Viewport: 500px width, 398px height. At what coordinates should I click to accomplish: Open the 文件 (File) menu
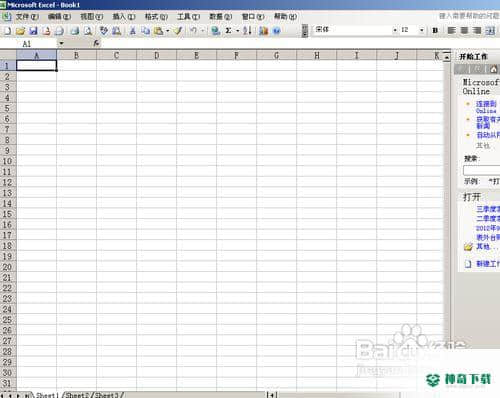tap(27, 17)
